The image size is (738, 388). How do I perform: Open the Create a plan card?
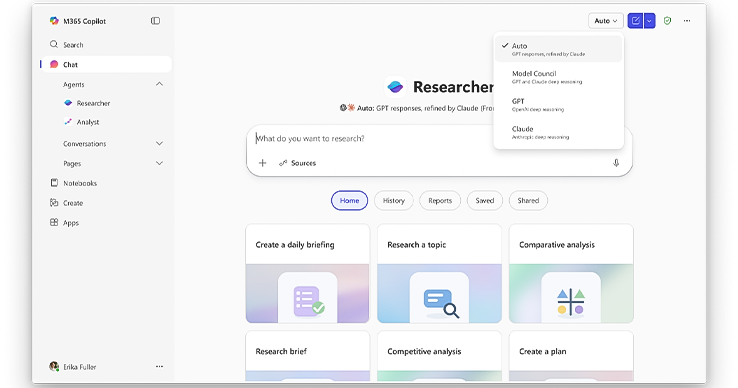571,356
